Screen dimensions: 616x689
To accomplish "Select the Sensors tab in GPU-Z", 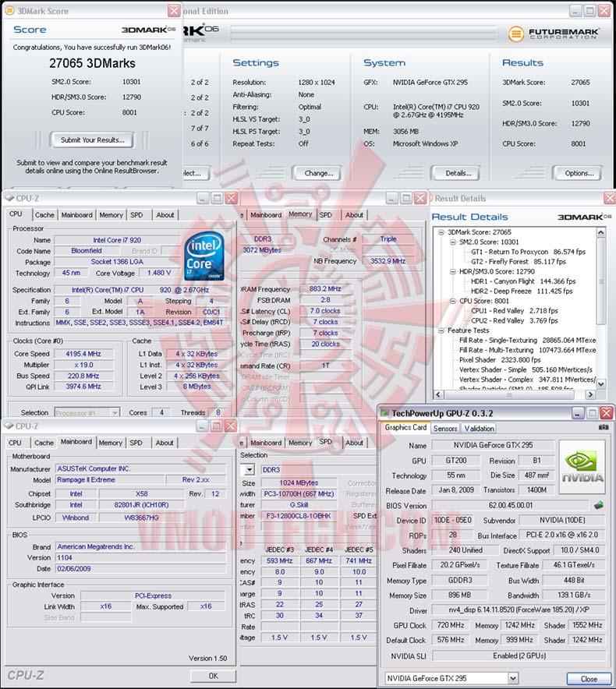I will (445, 428).
